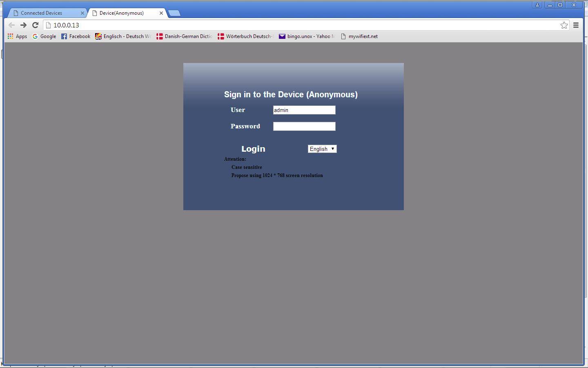
Task: Open the bingo.unox Yahoo Mail bookmark
Action: coord(306,36)
